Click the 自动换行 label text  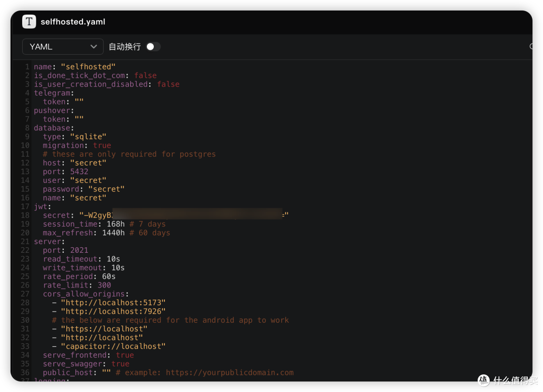point(125,47)
